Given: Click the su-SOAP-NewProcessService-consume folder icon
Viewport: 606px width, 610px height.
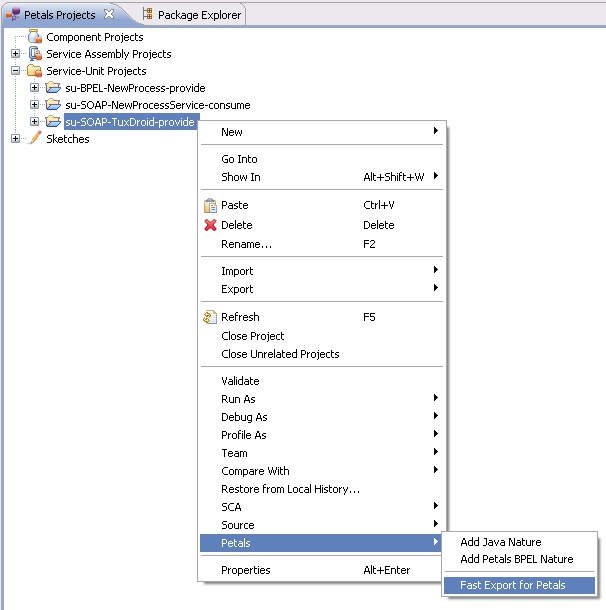Looking at the screenshot, I should [54, 105].
